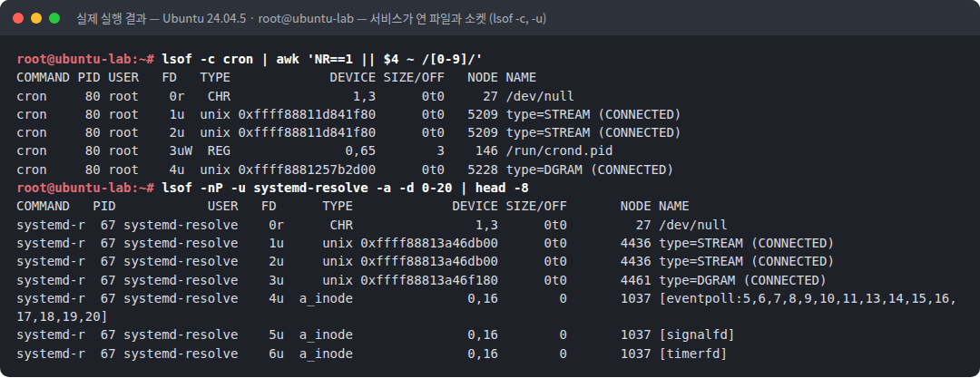Click the wrapped line '17,18,19,20]'
980x378 pixels.
tap(62, 316)
